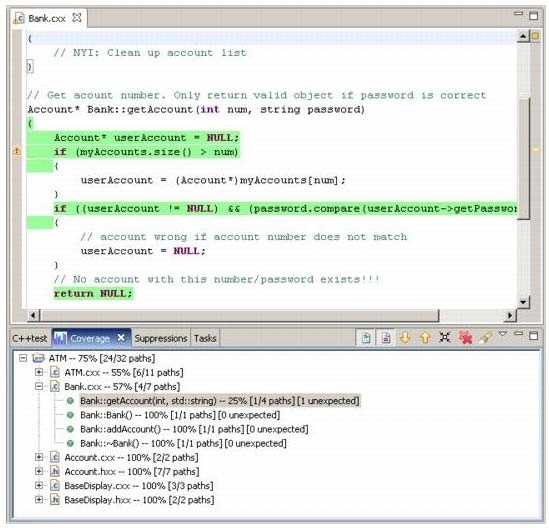Click the editor horizontal scrollbar right arrow

[510, 315]
